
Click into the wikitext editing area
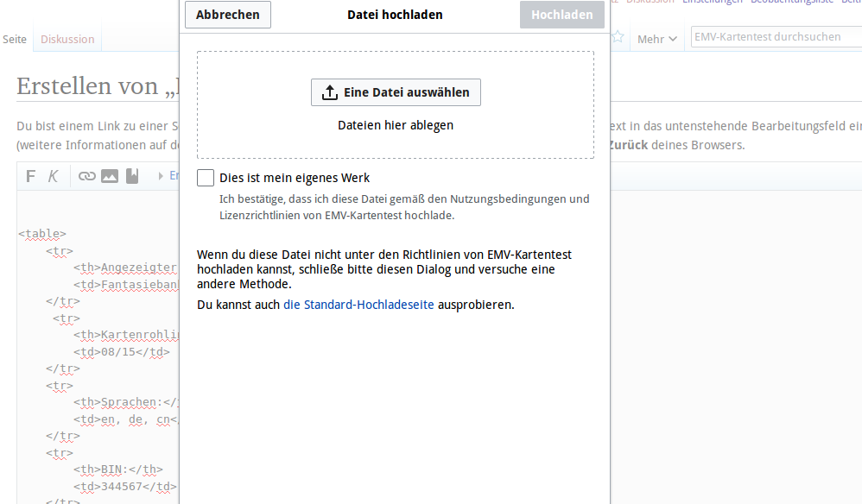pyautogui.click(x=95, y=388)
